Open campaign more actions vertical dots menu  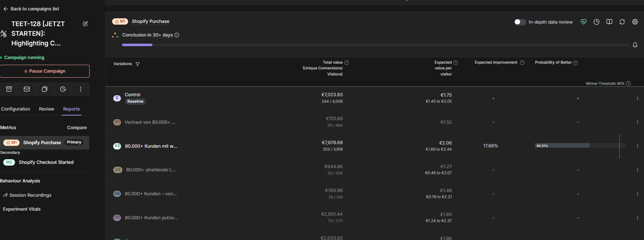(81, 89)
